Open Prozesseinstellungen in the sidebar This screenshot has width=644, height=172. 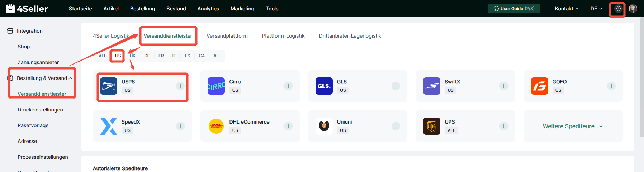43,157
